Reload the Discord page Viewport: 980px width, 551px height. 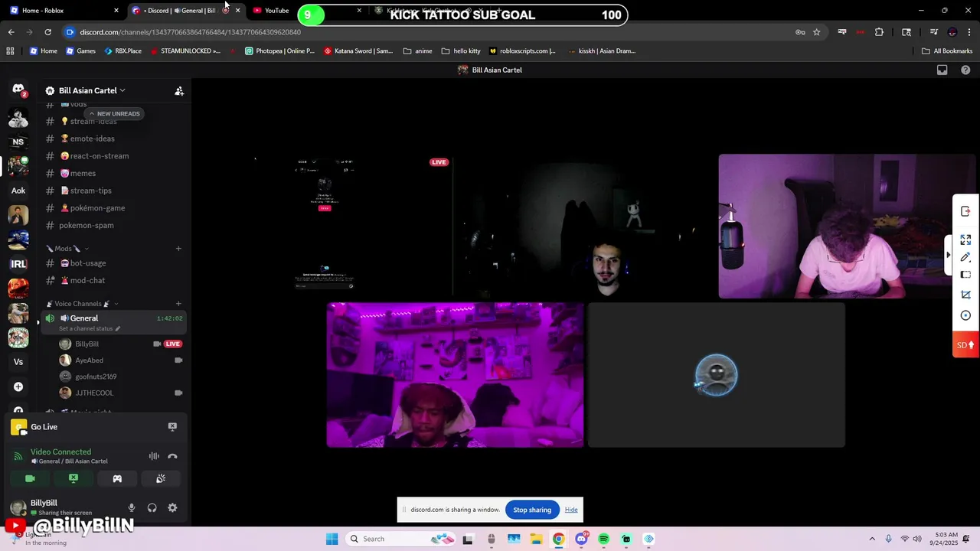point(48,32)
